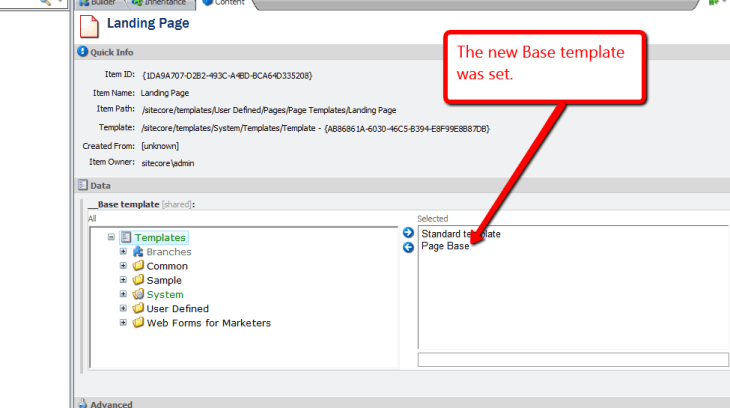Click the Branches item icon
Screen dimensions: 730x408
click(138, 252)
